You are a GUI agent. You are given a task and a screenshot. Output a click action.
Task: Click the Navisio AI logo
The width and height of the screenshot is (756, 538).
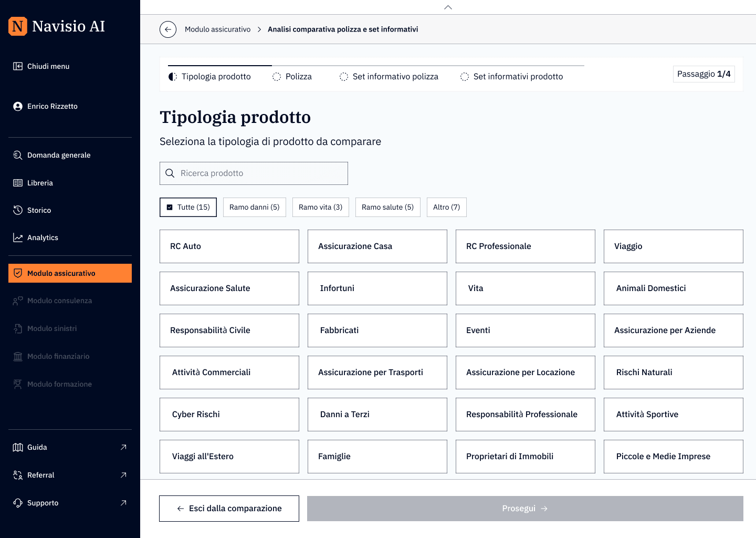[56, 26]
